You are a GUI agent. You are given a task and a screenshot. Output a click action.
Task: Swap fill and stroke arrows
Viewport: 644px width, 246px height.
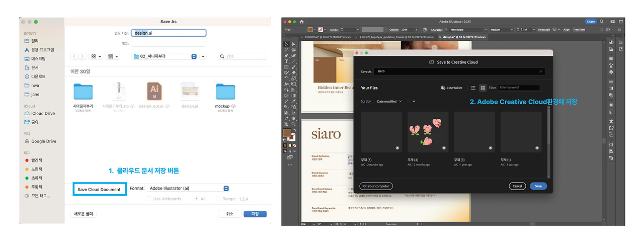[295, 130]
